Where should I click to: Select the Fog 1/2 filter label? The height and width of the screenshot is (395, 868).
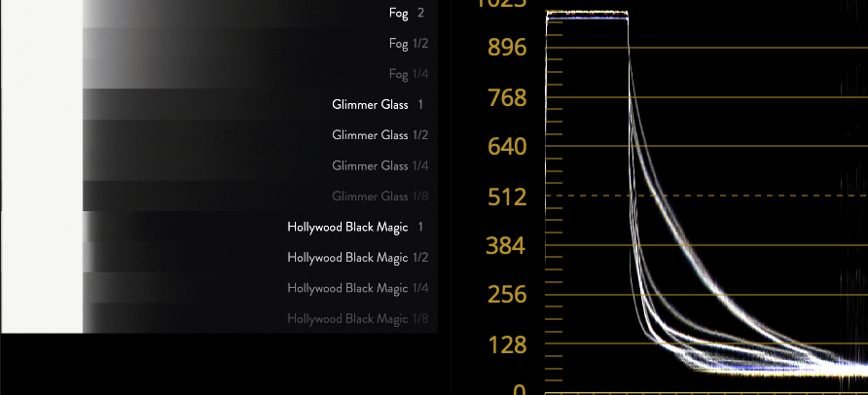coord(409,44)
